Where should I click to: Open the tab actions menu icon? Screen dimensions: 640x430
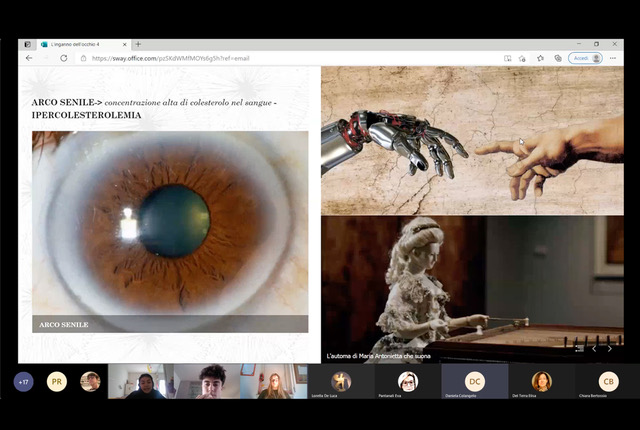[28, 44]
